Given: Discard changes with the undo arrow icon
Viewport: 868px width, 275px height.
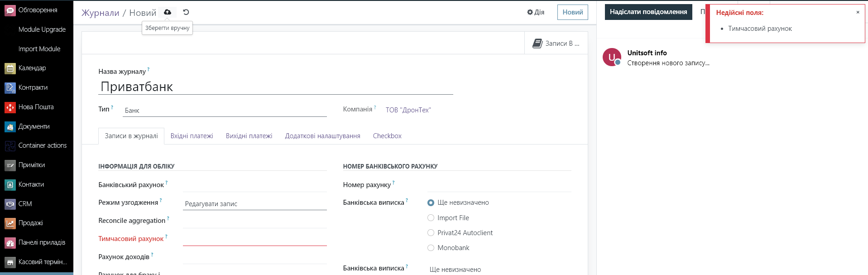Looking at the screenshot, I should click(x=186, y=12).
